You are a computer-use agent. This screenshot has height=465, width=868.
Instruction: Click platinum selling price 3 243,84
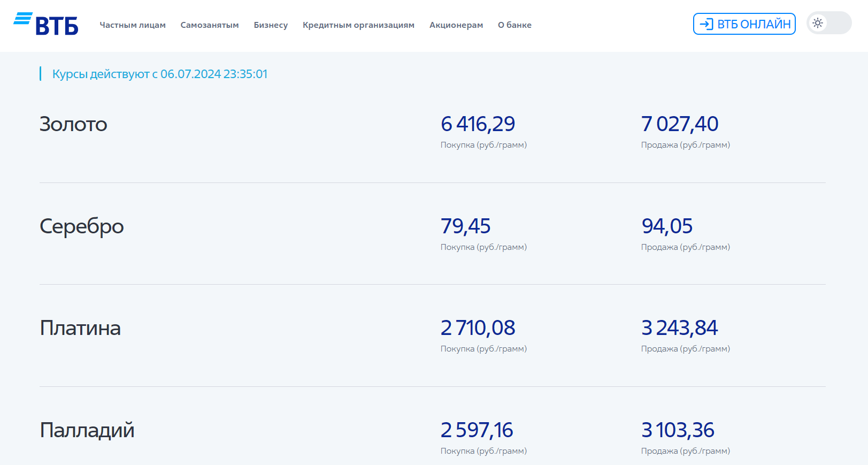point(679,328)
